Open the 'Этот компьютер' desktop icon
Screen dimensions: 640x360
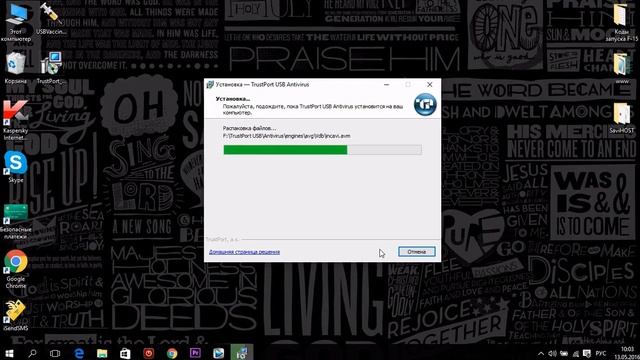click(x=16, y=21)
